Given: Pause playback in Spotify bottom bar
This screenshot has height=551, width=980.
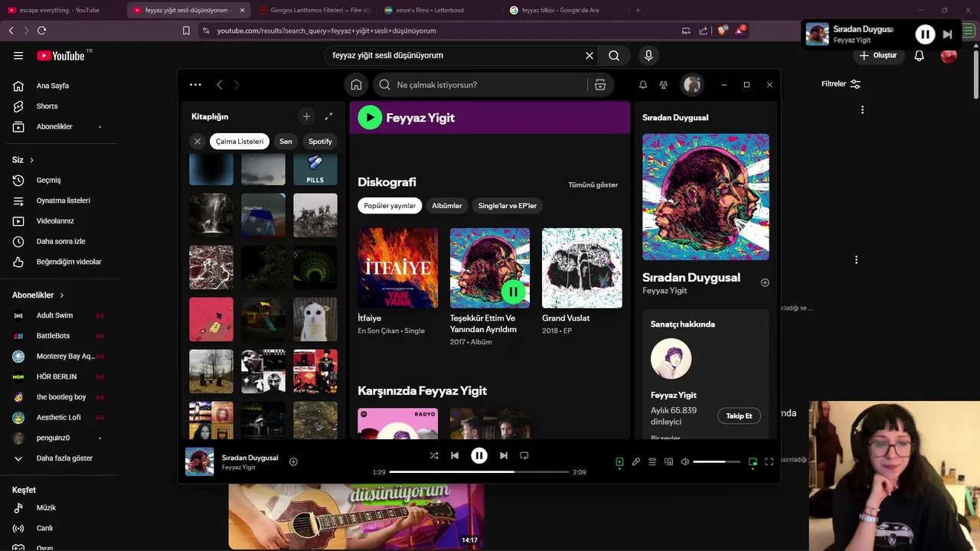Looking at the screenshot, I should 479,455.
